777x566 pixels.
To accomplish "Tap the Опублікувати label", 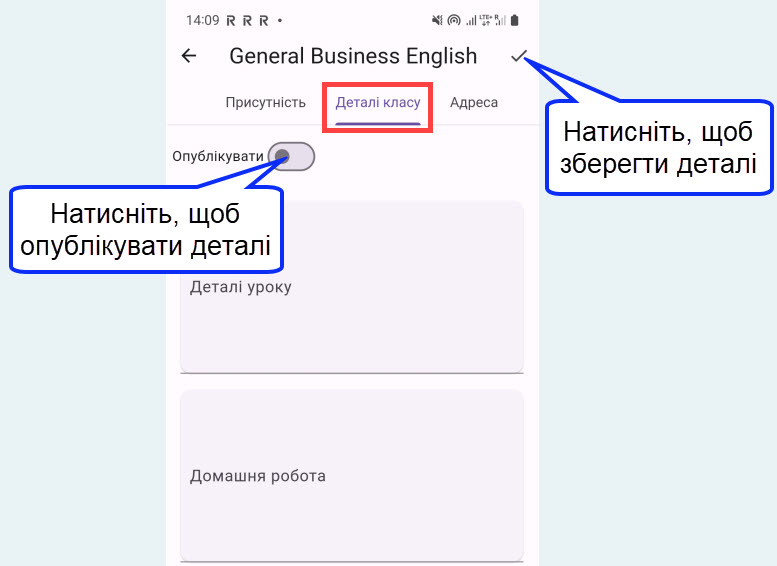I will point(218,156).
